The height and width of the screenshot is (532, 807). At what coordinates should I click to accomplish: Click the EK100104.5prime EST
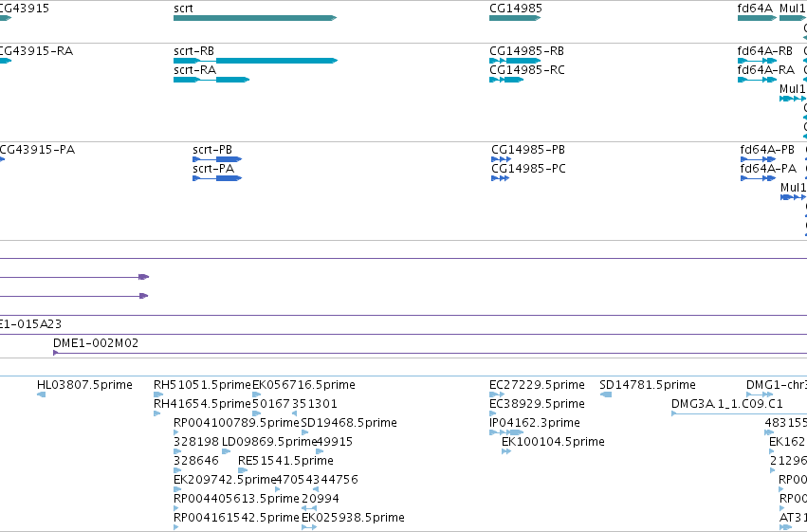[x=506, y=451]
